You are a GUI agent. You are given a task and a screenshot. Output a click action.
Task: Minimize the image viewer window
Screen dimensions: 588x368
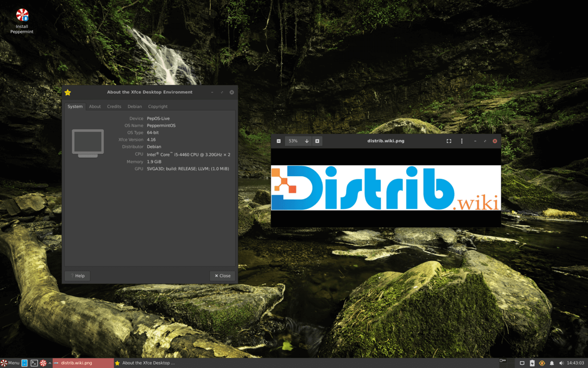[x=475, y=141]
